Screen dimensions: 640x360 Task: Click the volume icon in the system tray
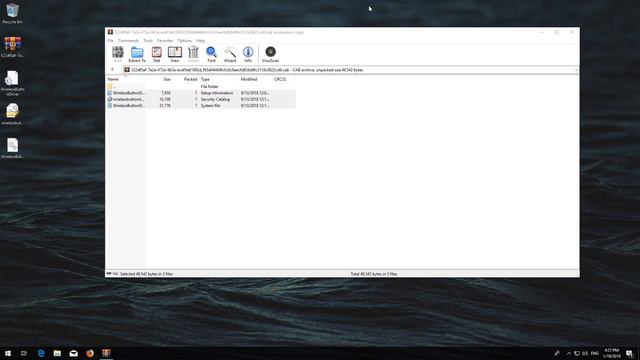pos(585,353)
